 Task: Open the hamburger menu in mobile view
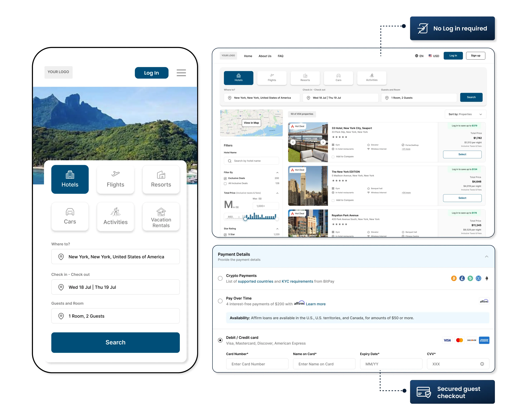point(181,73)
